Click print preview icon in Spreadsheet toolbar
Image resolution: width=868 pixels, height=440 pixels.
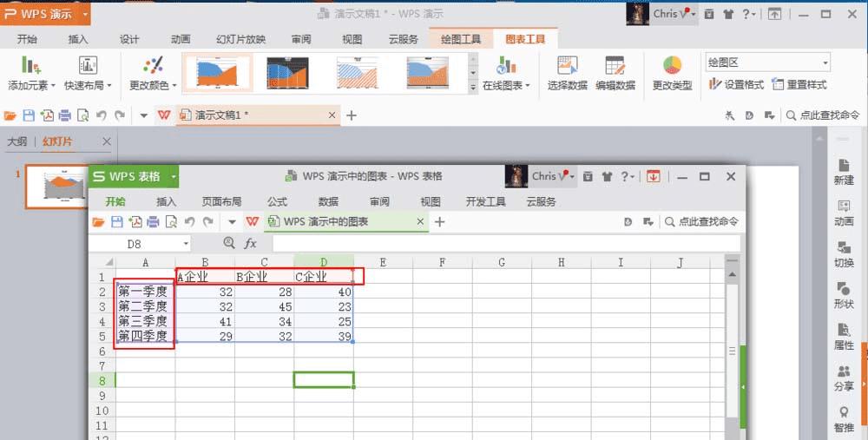[x=172, y=222]
